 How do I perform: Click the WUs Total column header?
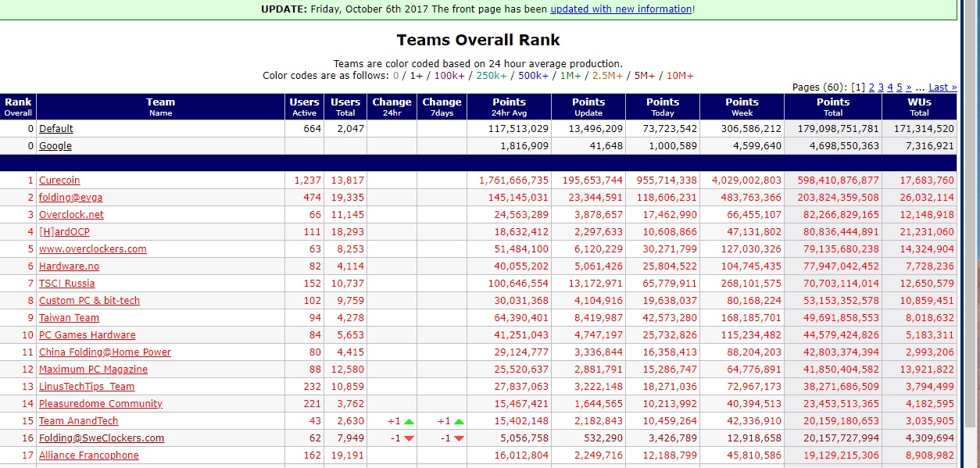coord(920,107)
